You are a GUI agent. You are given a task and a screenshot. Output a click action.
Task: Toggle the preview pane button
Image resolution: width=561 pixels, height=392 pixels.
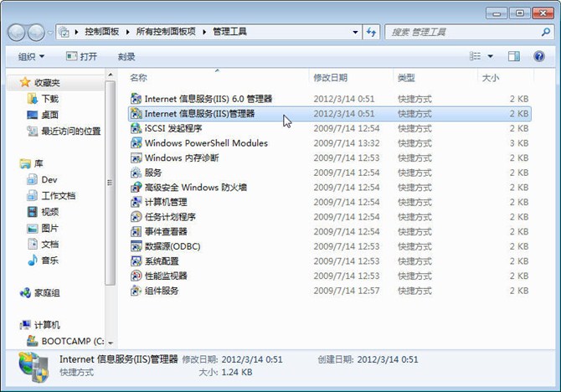[514, 56]
